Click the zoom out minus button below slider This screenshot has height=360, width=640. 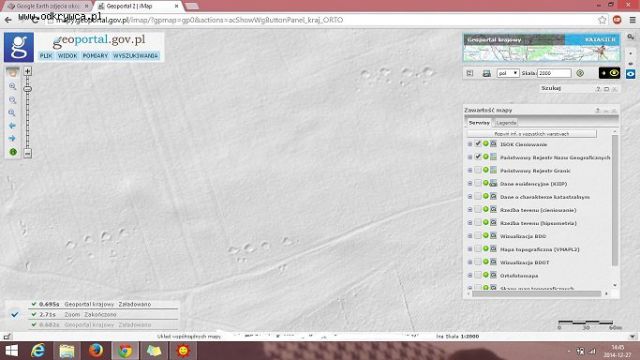coord(27,153)
